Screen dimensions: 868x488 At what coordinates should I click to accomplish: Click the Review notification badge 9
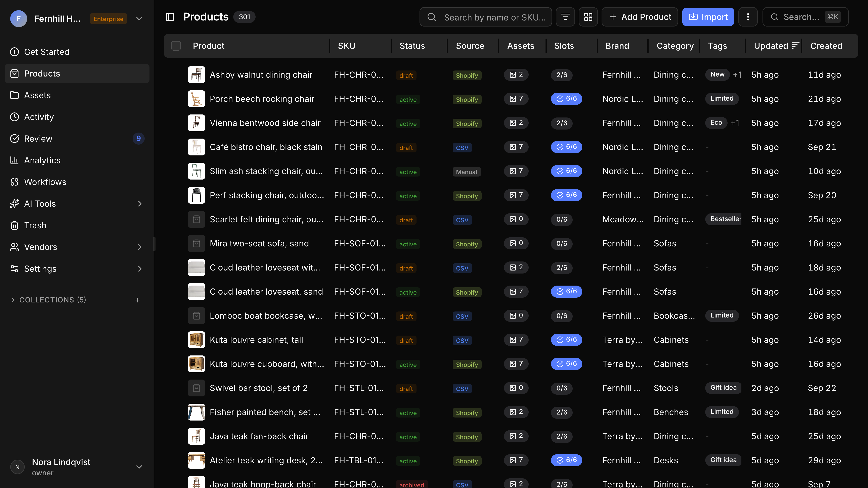pos(138,138)
